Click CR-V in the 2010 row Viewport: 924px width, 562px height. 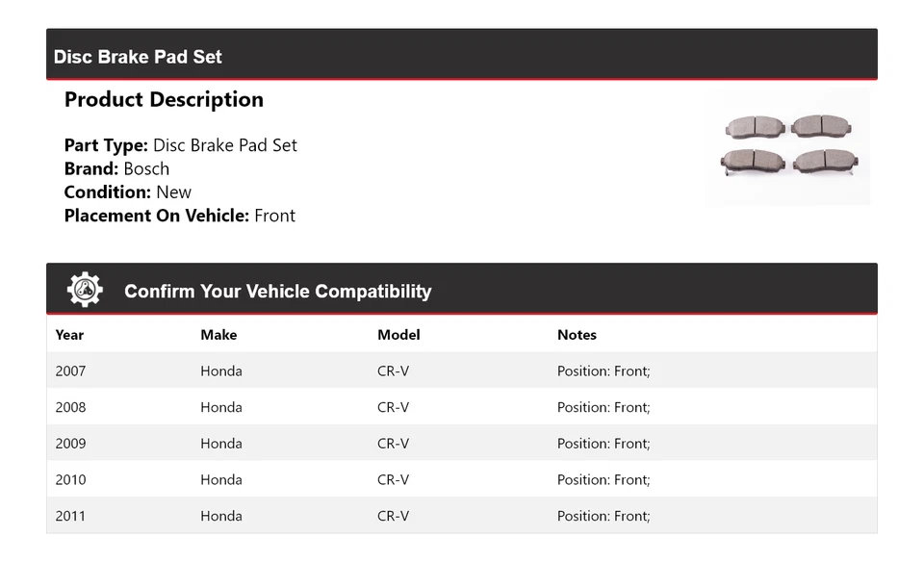393,479
